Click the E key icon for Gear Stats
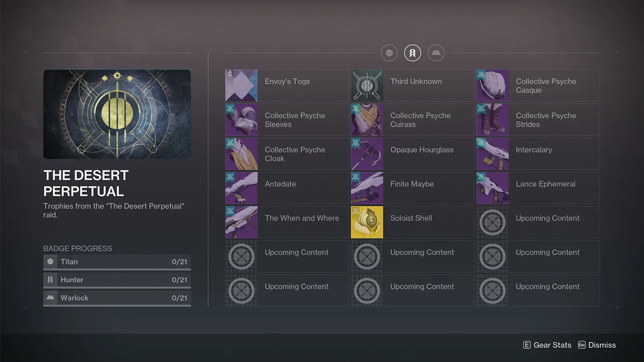644x362 pixels. pyautogui.click(x=526, y=345)
